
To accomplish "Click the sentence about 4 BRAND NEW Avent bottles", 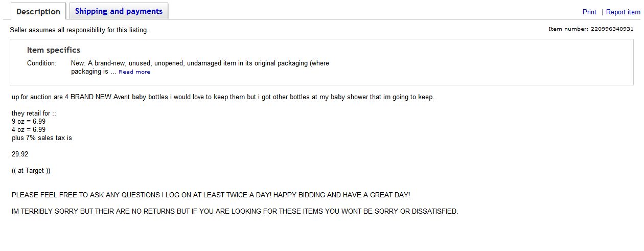I will point(223,97).
